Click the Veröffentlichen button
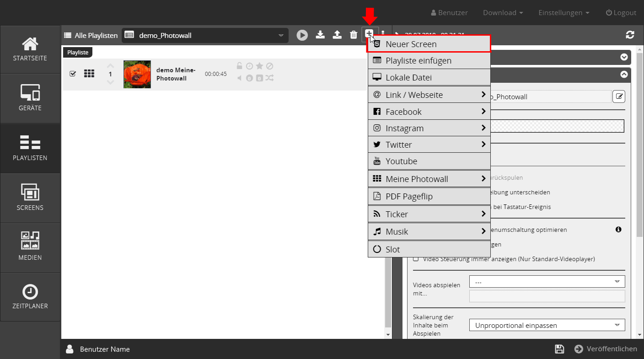Screen dimensions: 644x359 point(606,349)
